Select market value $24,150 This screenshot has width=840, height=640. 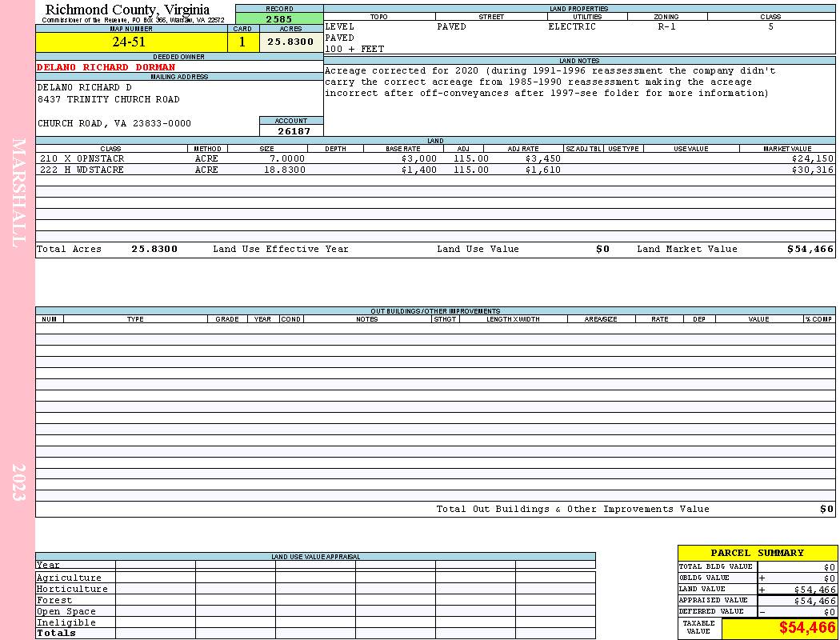tap(813, 159)
